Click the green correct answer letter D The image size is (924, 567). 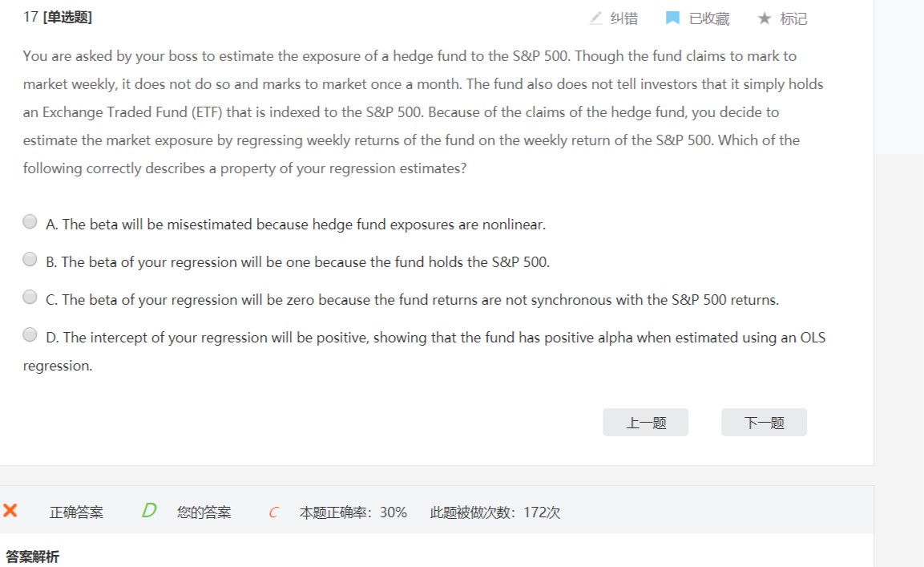coord(148,511)
